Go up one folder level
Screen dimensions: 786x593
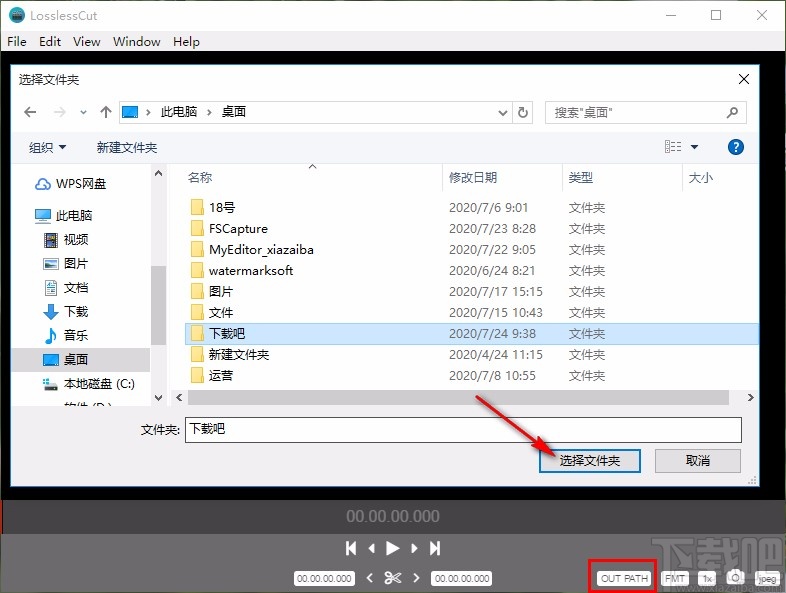coord(105,112)
